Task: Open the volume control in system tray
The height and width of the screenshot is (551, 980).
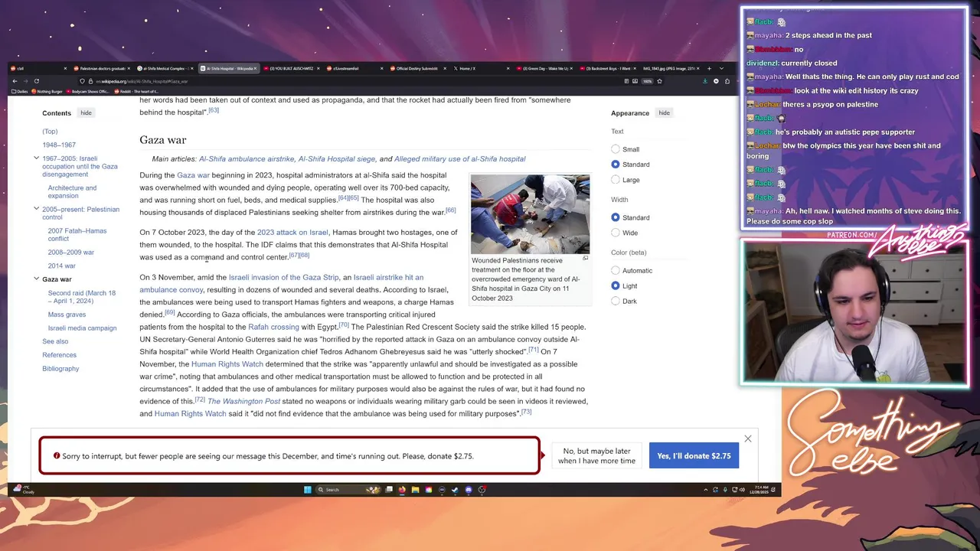Action: 742,490
